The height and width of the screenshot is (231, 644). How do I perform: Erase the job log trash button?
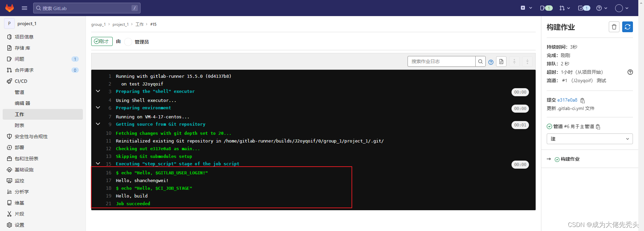point(614,27)
